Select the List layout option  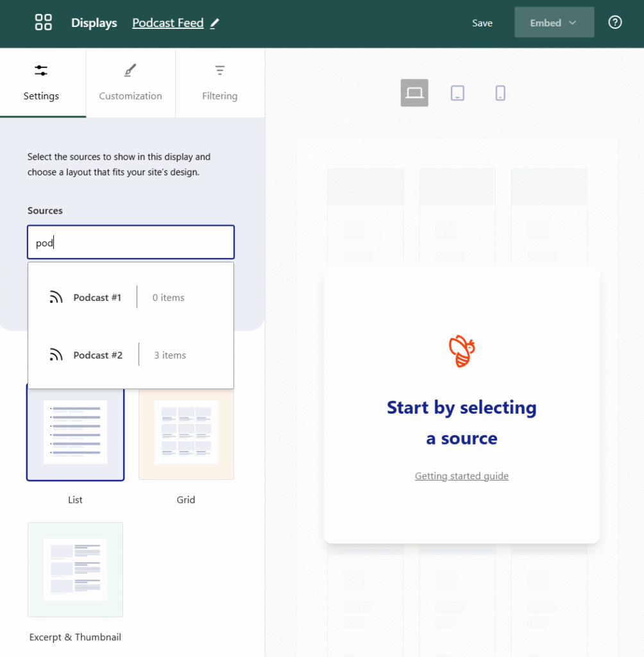tap(75, 432)
